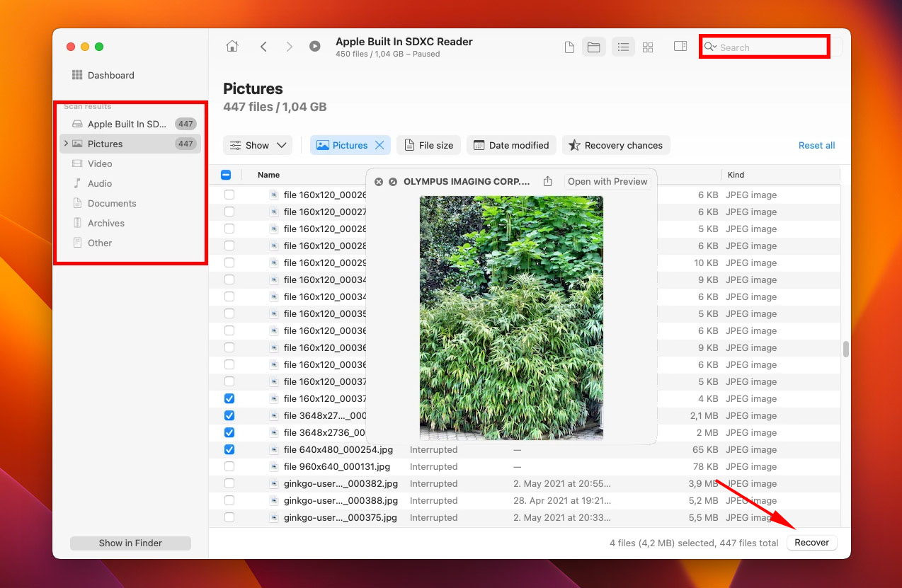Select the list view icon
Image resolution: width=902 pixels, height=588 pixels.
[x=623, y=47]
